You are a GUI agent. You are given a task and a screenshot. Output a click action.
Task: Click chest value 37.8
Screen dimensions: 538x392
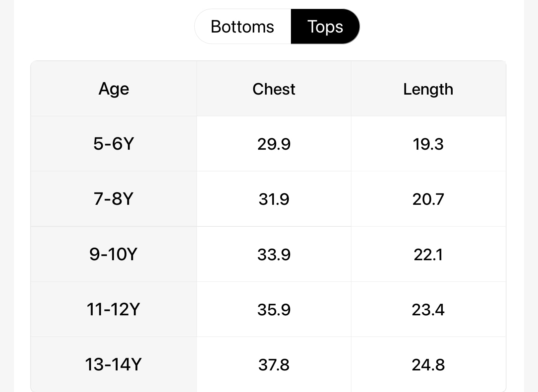tap(274, 364)
